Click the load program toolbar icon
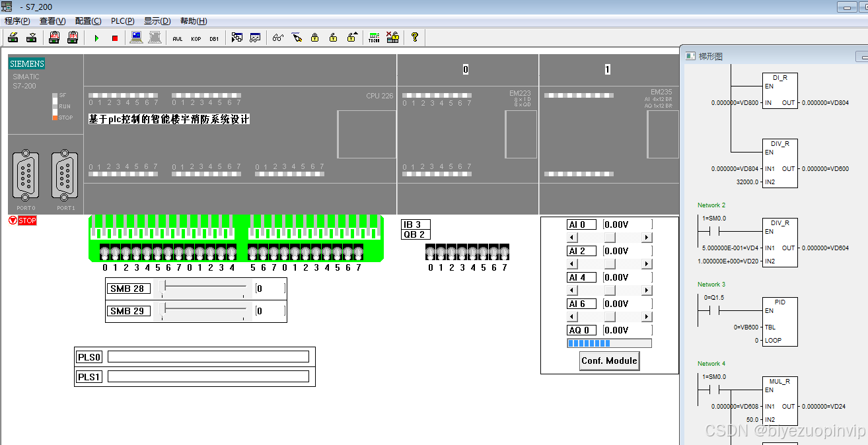 pyautogui.click(x=13, y=38)
